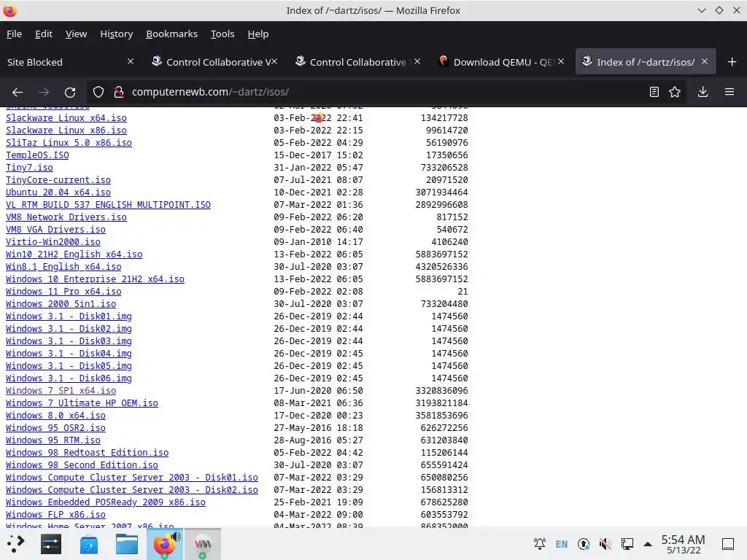
Task: Open the Help menu
Action: click(x=258, y=34)
